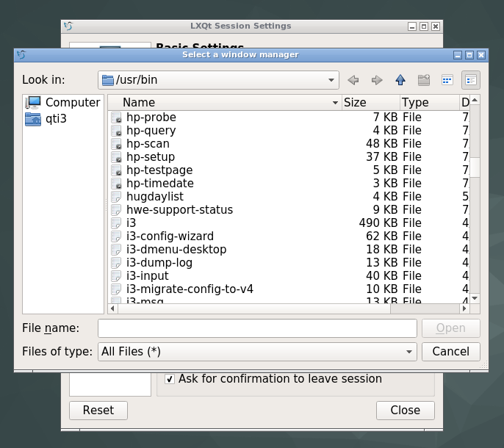Screen dimensions: 504x448
Task: Click the Open button
Action: (450, 328)
